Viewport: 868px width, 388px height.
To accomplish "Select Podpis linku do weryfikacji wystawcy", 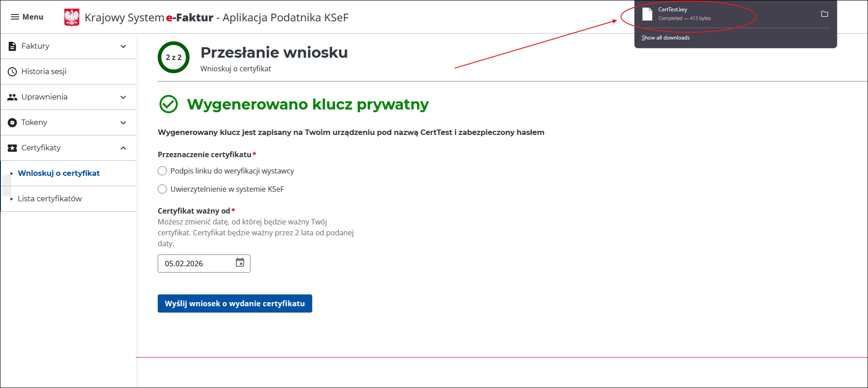I will point(162,171).
